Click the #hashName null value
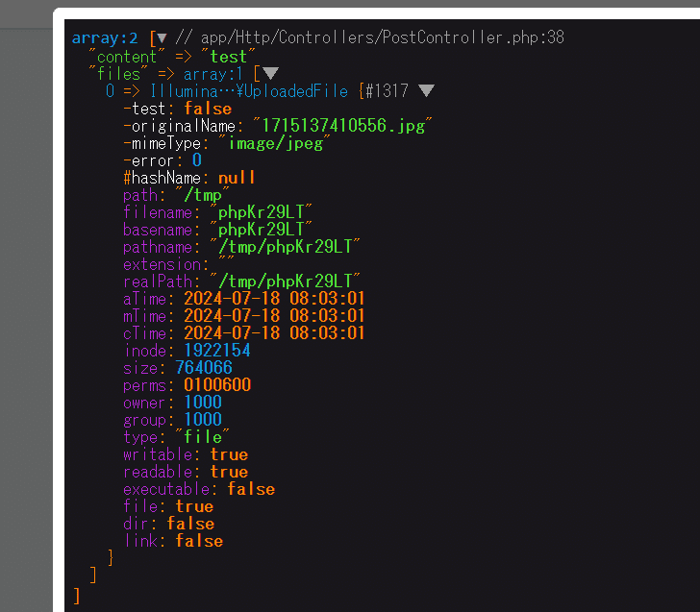The height and width of the screenshot is (612, 700). tap(237, 178)
